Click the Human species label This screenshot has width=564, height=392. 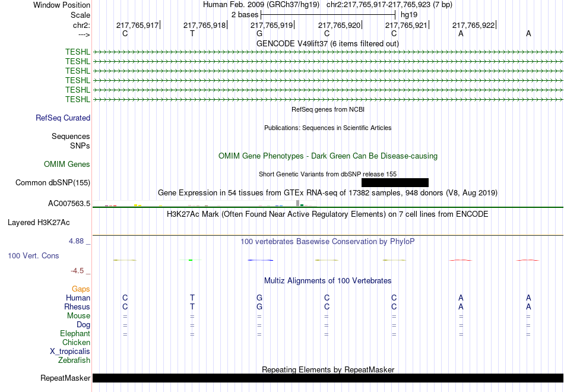click(78, 298)
